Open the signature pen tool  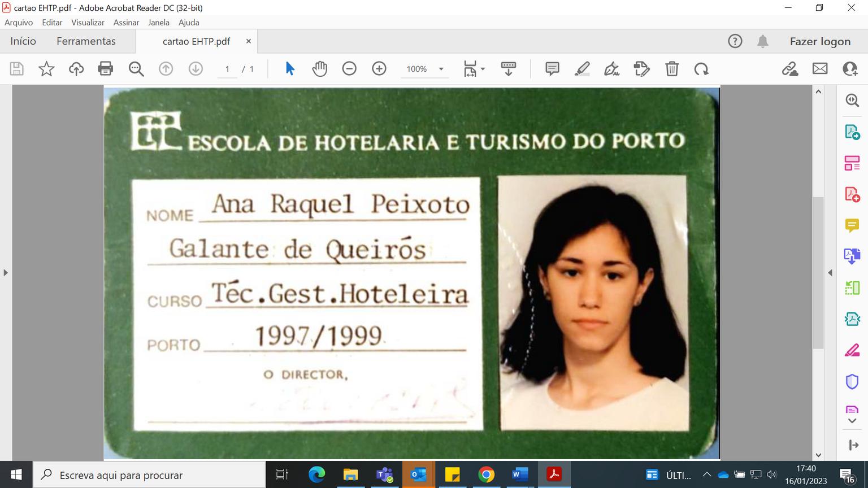click(x=612, y=69)
